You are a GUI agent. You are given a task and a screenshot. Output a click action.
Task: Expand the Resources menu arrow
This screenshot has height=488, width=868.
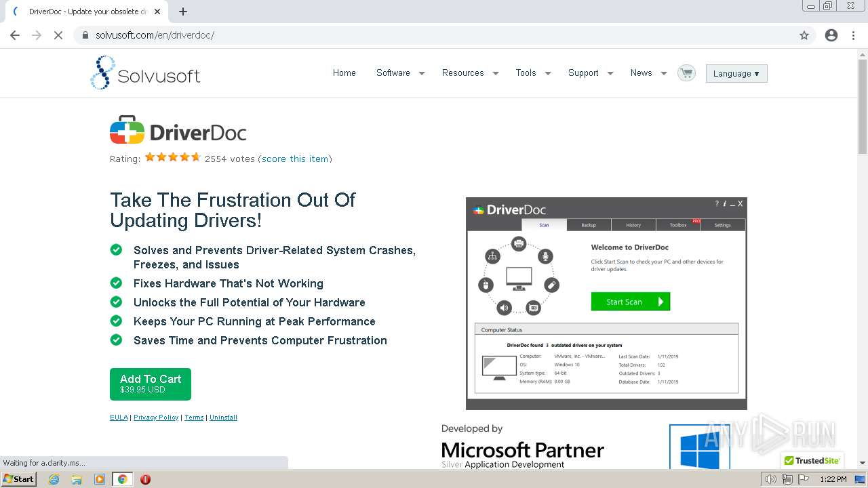(x=496, y=73)
